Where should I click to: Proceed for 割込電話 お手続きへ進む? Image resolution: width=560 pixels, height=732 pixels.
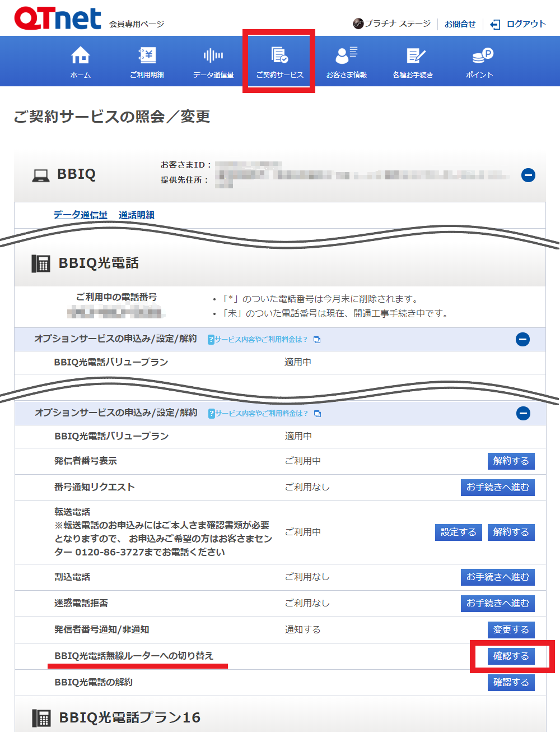click(497, 577)
